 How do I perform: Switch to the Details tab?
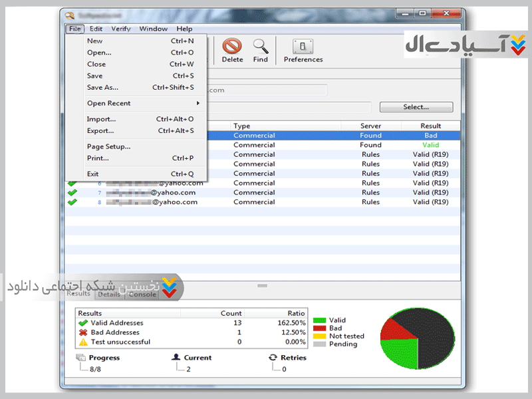point(109,294)
